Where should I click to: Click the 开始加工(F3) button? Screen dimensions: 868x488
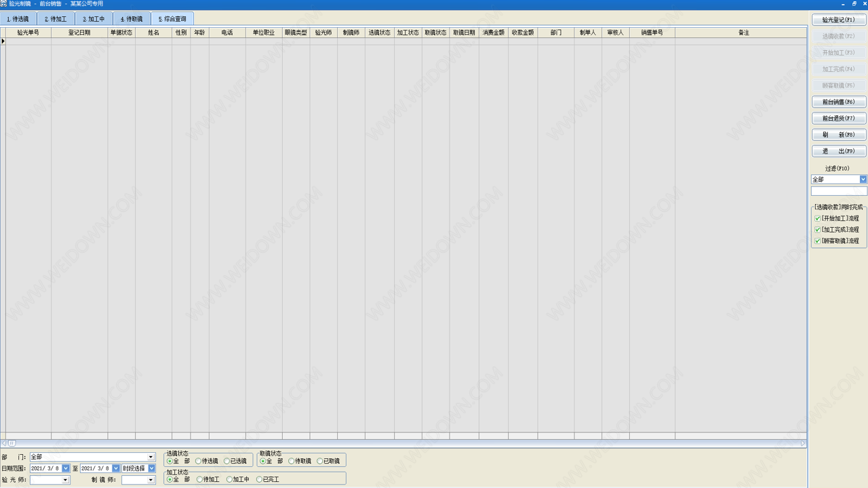[x=839, y=53]
